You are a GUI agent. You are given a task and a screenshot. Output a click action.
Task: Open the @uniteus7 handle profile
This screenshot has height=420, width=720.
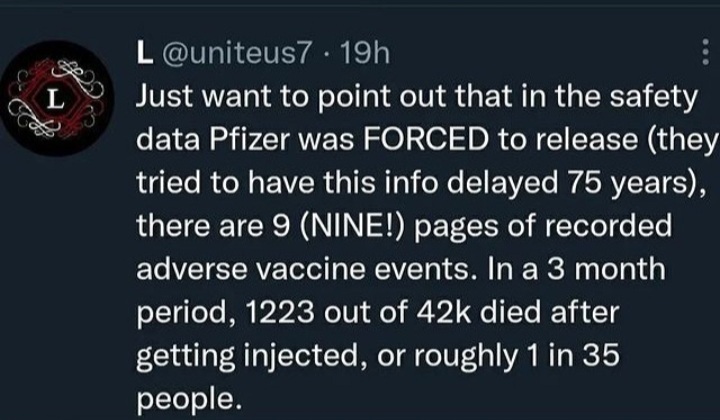pyautogui.click(x=236, y=53)
